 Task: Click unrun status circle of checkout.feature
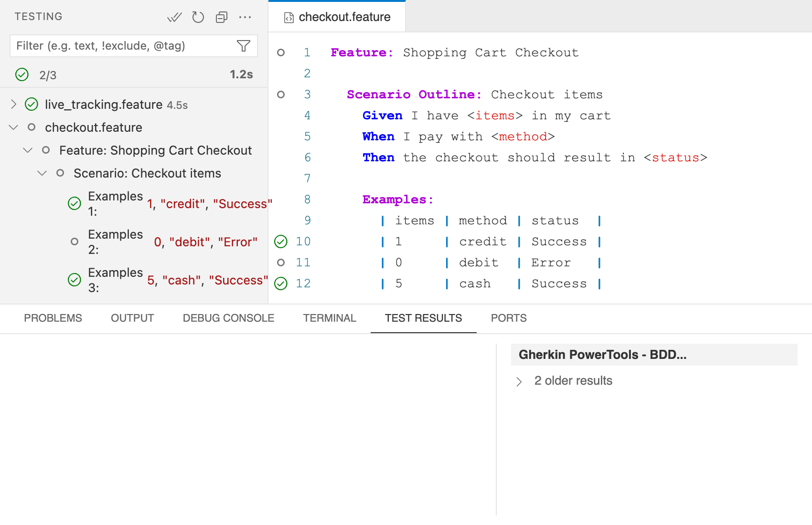(x=32, y=127)
